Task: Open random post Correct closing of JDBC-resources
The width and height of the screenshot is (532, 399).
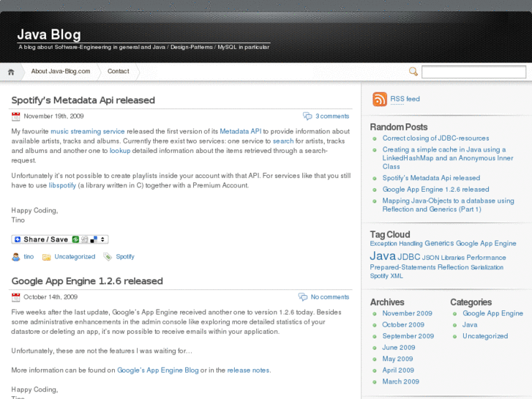Action: click(x=435, y=138)
